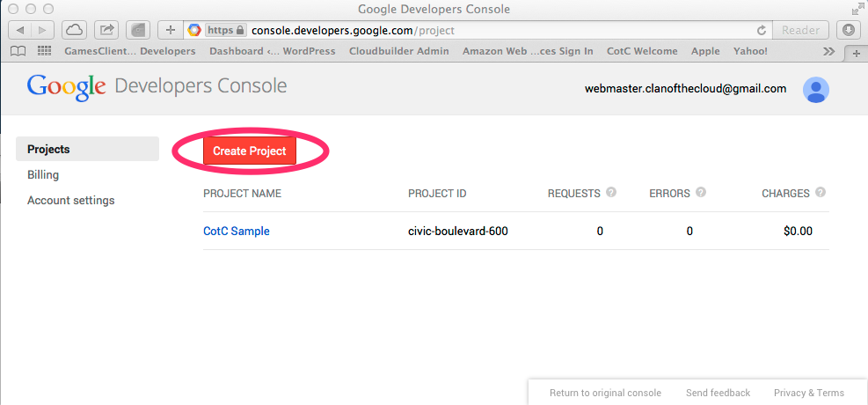The height and width of the screenshot is (405, 868).
Task: Click the Share icon in Safari toolbar
Action: 106,30
